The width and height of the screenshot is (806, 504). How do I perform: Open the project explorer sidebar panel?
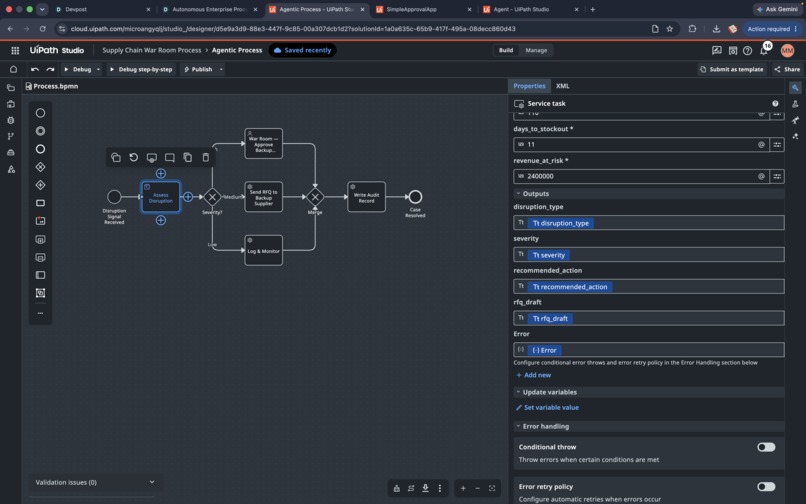tap(11, 88)
